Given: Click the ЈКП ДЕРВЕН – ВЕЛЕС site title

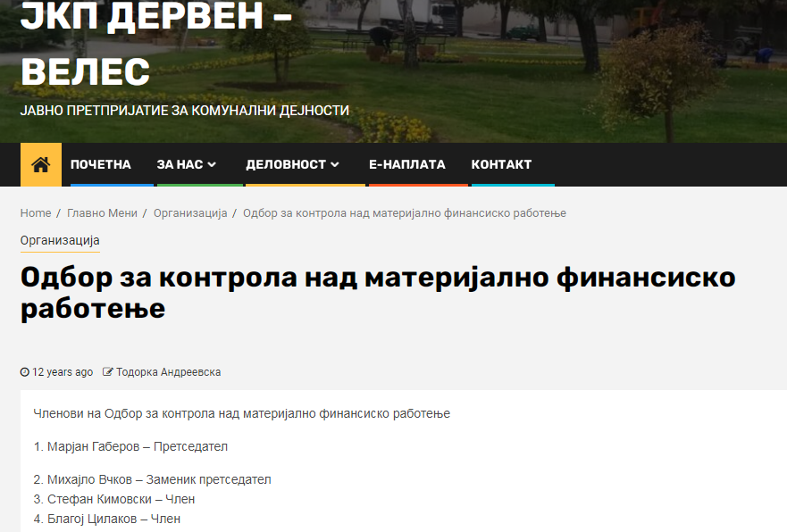Looking at the screenshot, I should [x=156, y=43].
